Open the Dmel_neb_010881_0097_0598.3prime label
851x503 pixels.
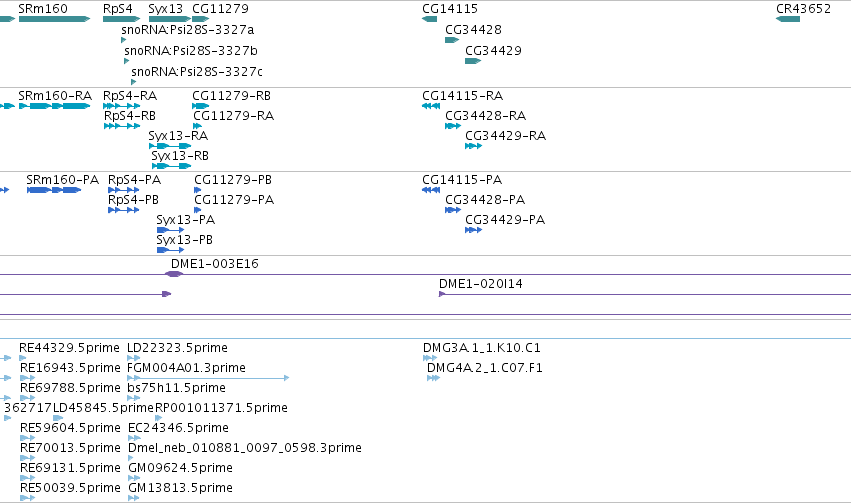coord(245,448)
